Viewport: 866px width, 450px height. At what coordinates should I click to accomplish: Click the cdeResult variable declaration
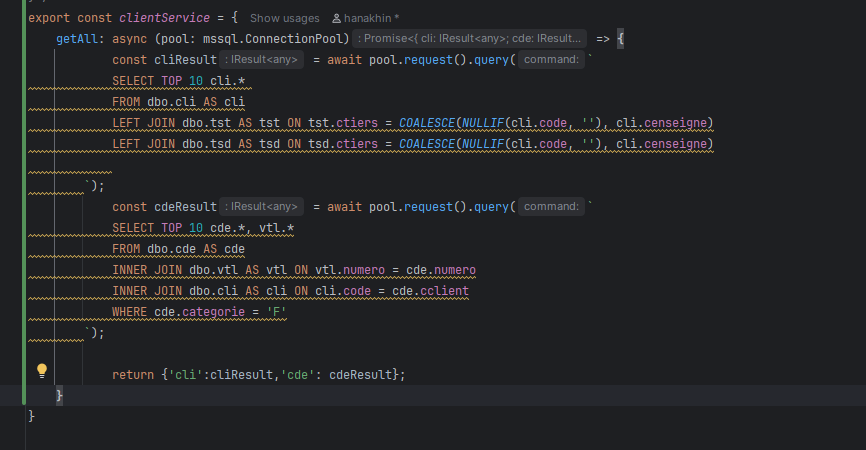[x=183, y=207]
